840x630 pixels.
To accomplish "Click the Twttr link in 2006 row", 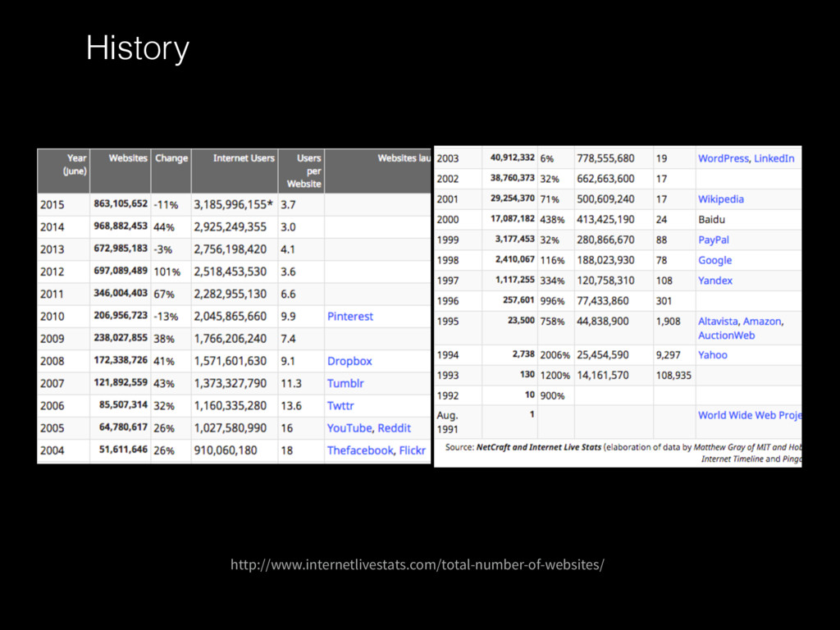I will point(340,405).
